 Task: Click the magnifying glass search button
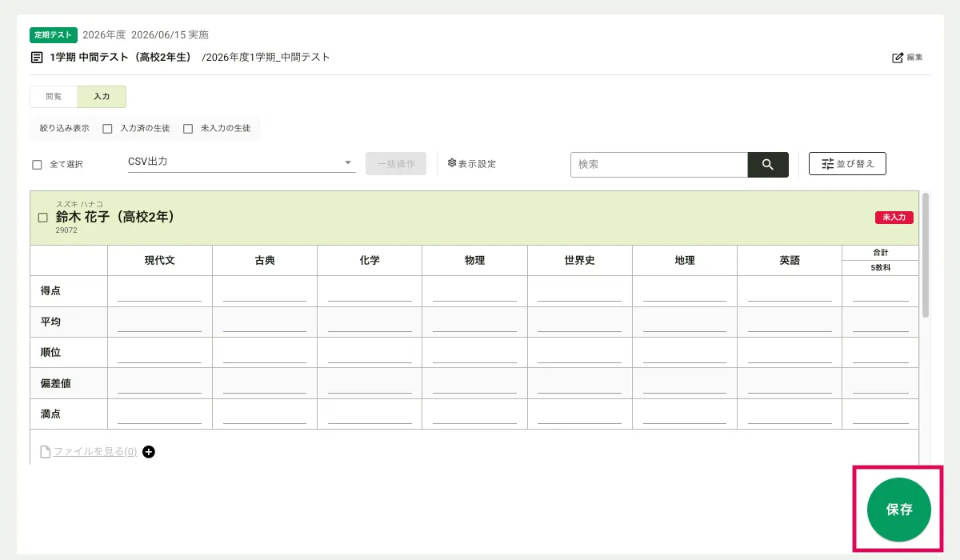click(768, 165)
